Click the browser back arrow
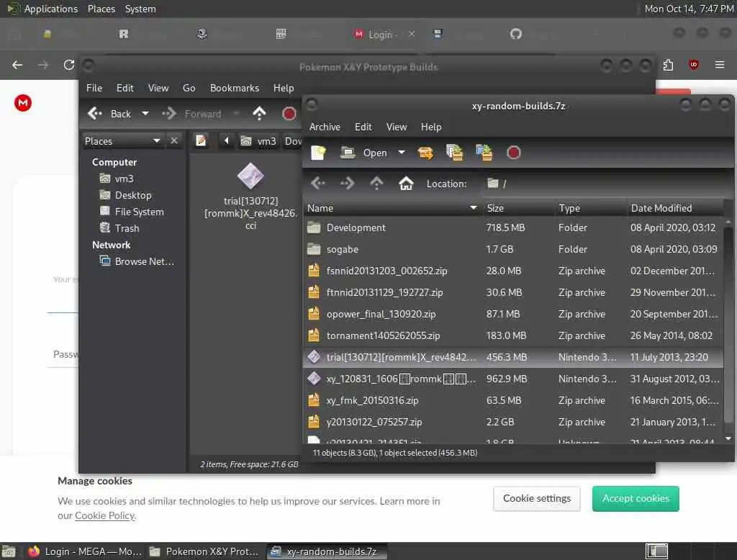 (17, 64)
